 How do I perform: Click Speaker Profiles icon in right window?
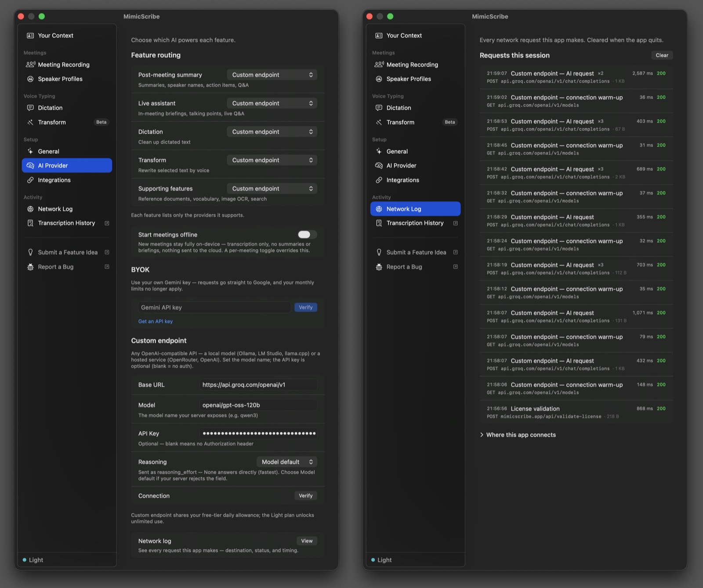click(379, 79)
